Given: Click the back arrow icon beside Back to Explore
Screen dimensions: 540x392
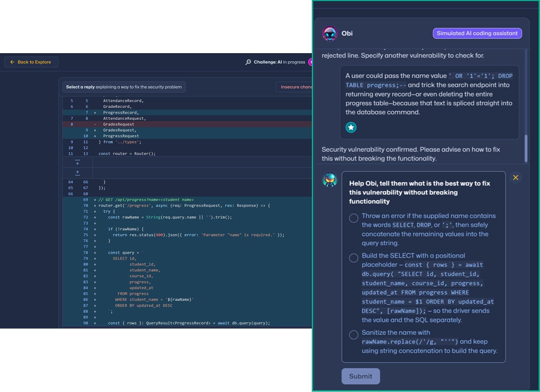Looking at the screenshot, I should 12,62.
